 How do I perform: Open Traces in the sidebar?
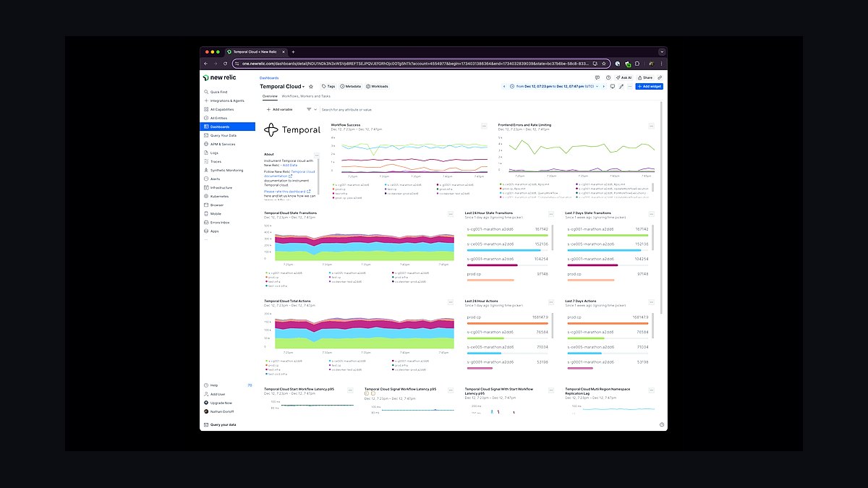[x=228, y=161]
